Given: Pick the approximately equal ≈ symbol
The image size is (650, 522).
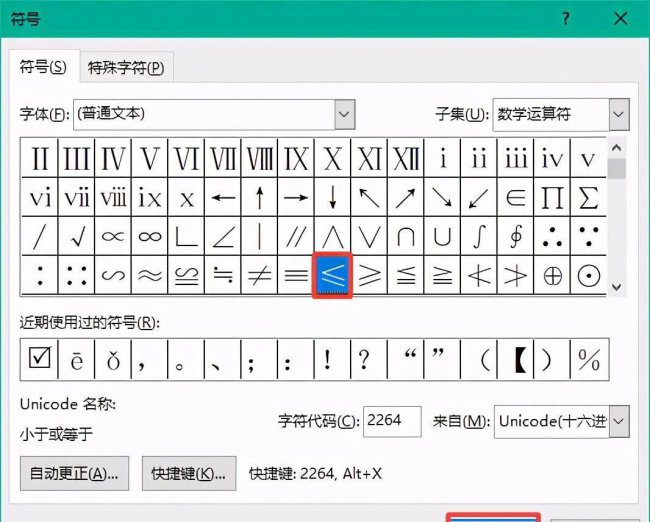Looking at the screenshot, I should (x=150, y=275).
